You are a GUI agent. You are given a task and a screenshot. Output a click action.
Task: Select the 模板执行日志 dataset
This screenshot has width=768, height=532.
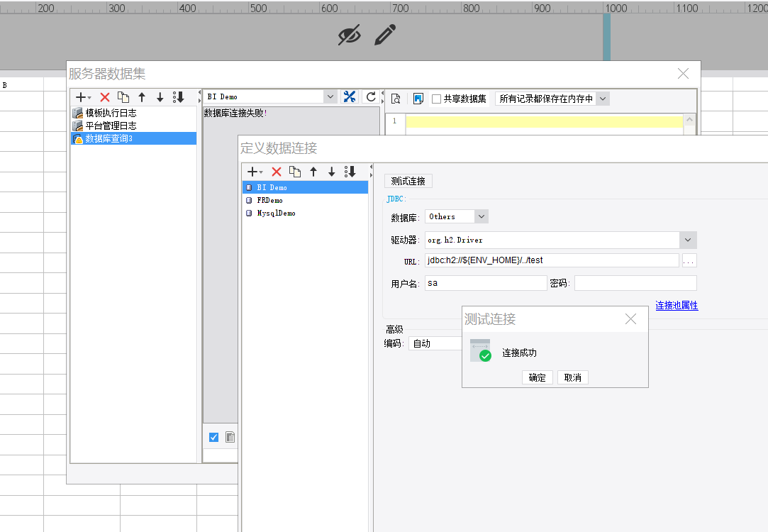[134, 113]
